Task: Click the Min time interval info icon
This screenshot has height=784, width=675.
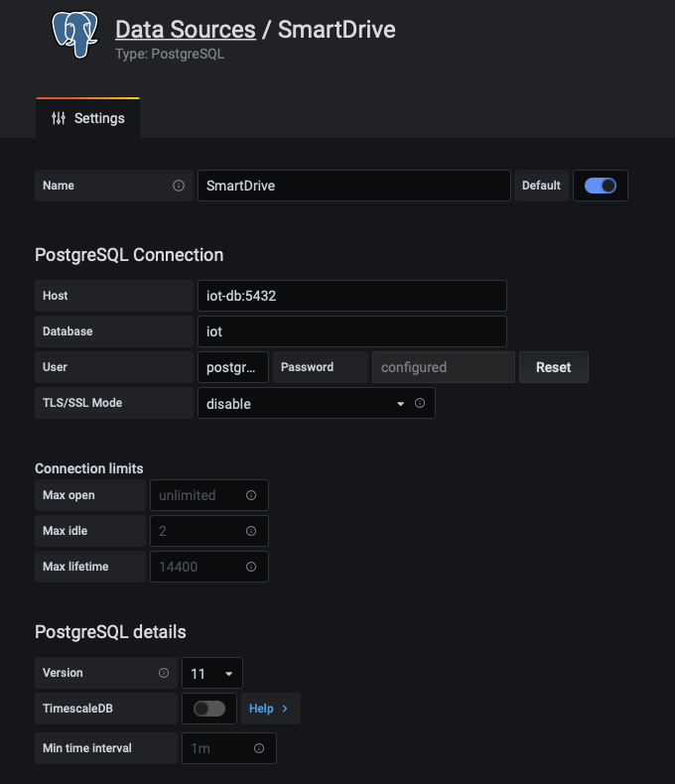Action: 259,748
